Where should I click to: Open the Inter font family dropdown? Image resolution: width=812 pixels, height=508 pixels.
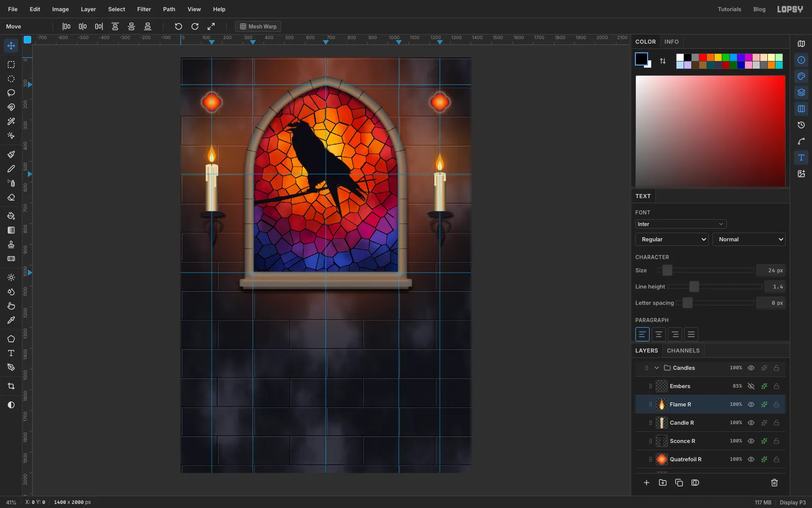[681, 224]
